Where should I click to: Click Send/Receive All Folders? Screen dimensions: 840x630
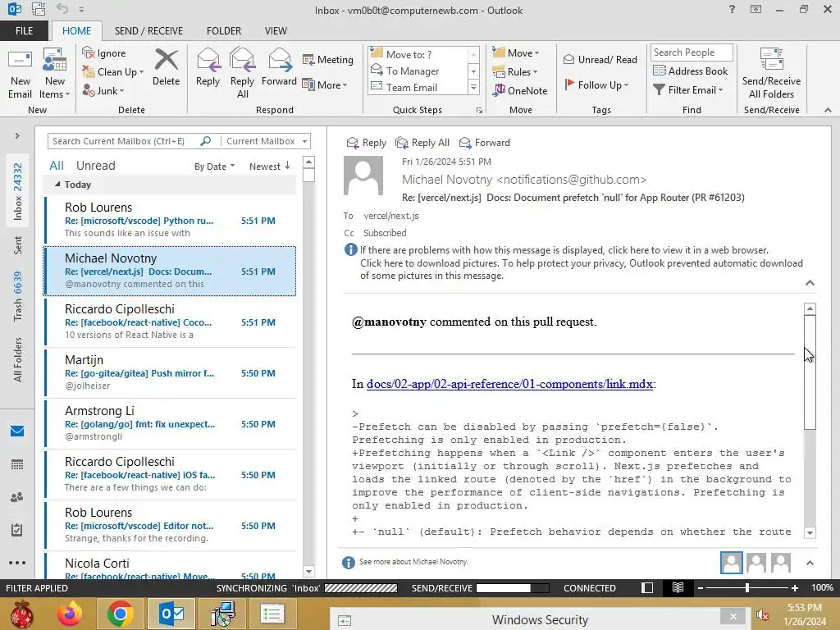pos(771,75)
